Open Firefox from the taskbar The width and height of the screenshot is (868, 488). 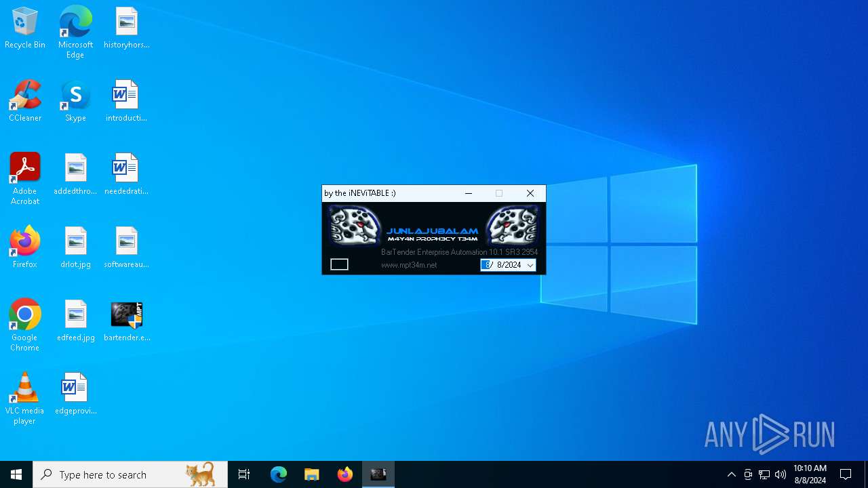(345, 474)
